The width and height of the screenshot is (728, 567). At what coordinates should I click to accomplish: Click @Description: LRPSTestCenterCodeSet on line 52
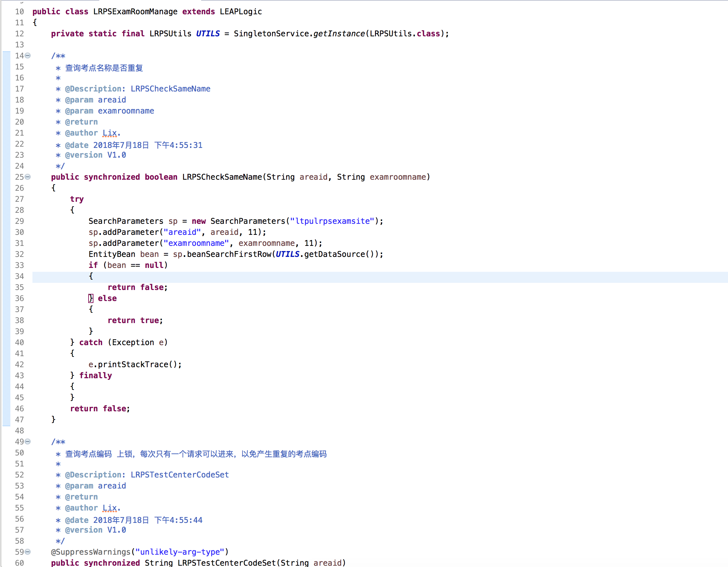pyautogui.click(x=147, y=475)
